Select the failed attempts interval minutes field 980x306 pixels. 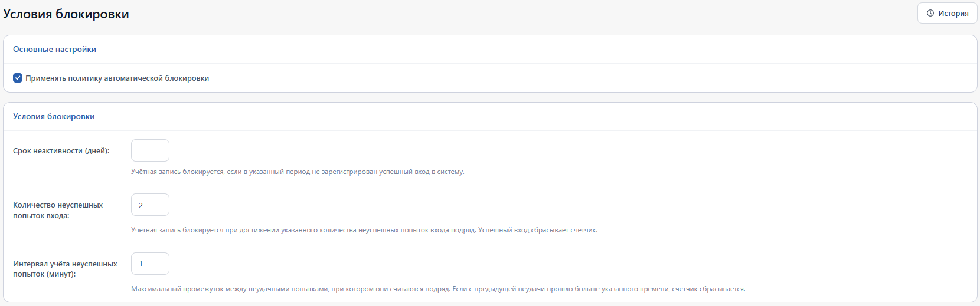click(150, 264)
